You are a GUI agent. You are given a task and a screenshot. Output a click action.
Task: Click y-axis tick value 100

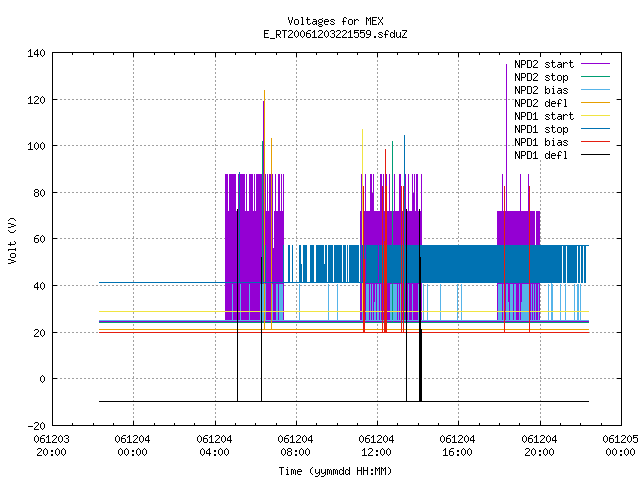tap(36, 146)
